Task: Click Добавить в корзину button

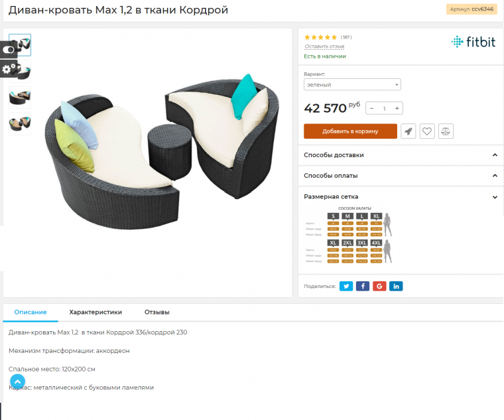Action: 350,131
